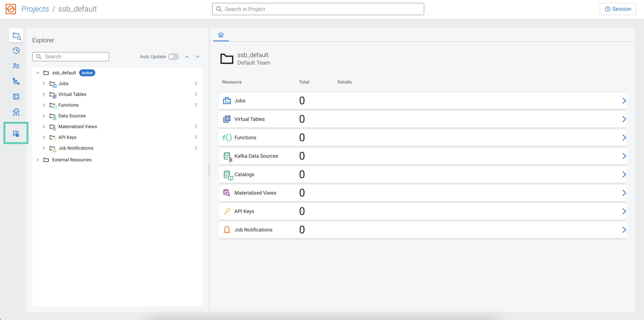Viewport: 644px width, 320px height.
Task: Open the highlighted dashboard chart sidebar icon
Action: [16, 133]
